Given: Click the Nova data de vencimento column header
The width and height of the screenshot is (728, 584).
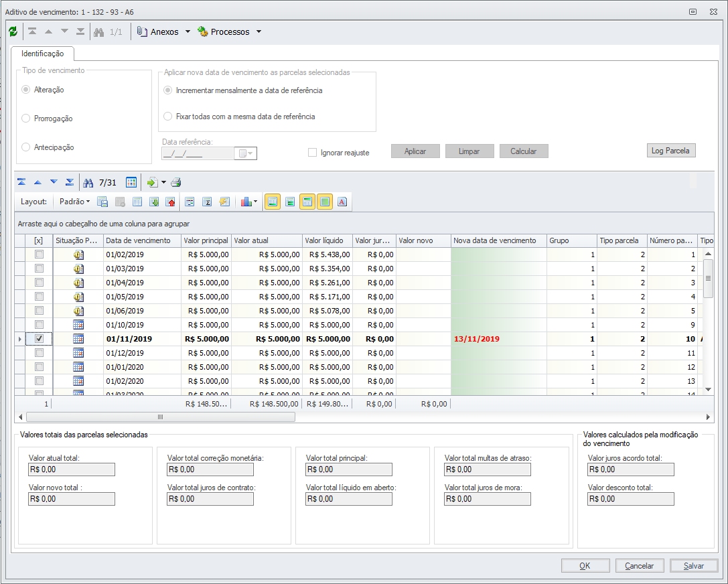Looking at the screenshot, I should (499, 240).
